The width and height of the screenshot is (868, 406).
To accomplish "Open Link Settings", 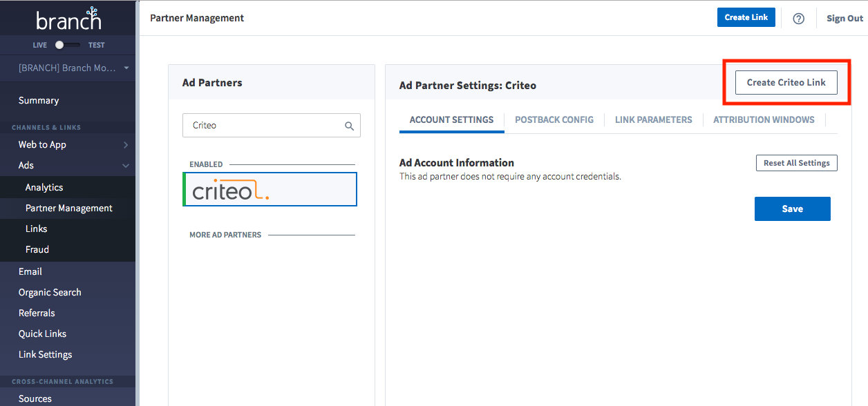I will pyautogui.click(x=45, y=354).
